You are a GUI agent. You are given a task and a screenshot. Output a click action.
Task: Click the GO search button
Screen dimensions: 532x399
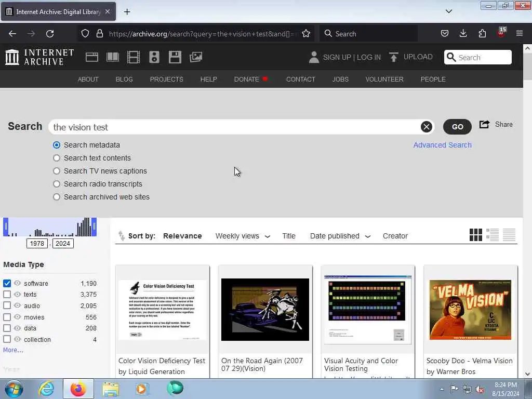click(457, 127)
